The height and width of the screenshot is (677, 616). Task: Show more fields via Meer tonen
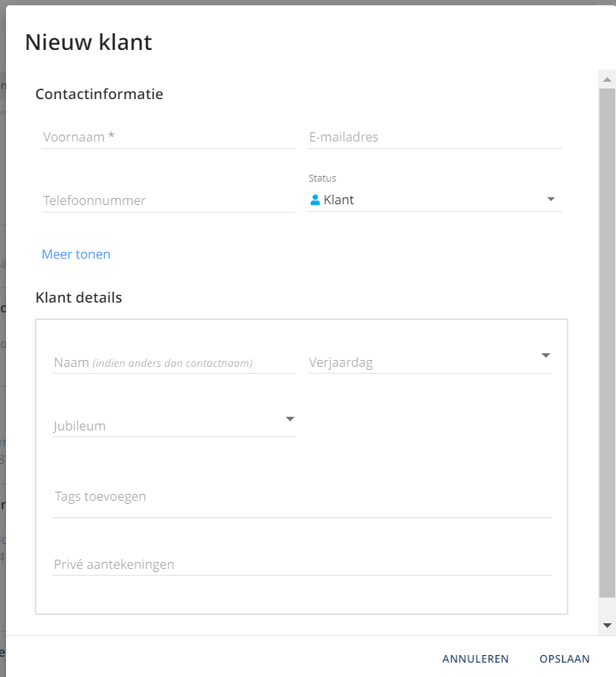click(76, 254)
